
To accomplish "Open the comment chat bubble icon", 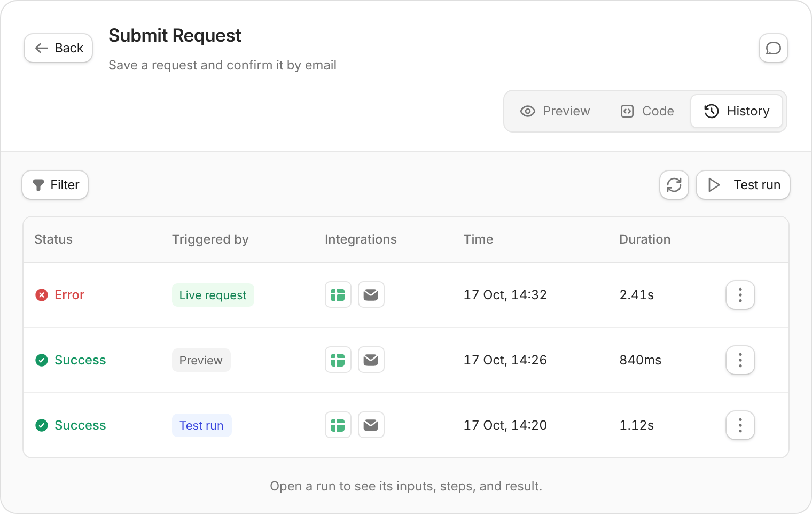I will tap(773, 48).
